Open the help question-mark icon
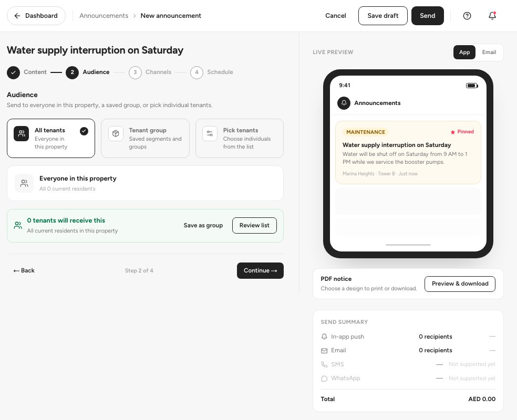 pyautogui.click(x=467, y=16)
